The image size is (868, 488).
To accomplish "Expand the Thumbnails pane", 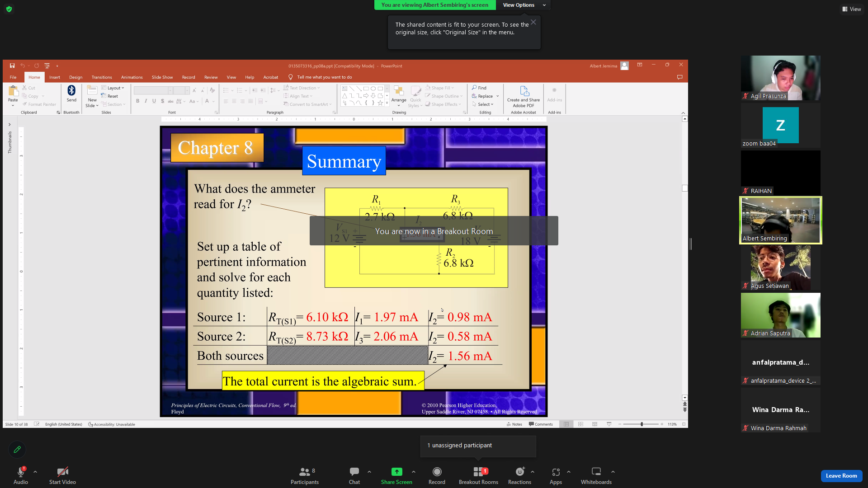I will click(x=9, y=124).
